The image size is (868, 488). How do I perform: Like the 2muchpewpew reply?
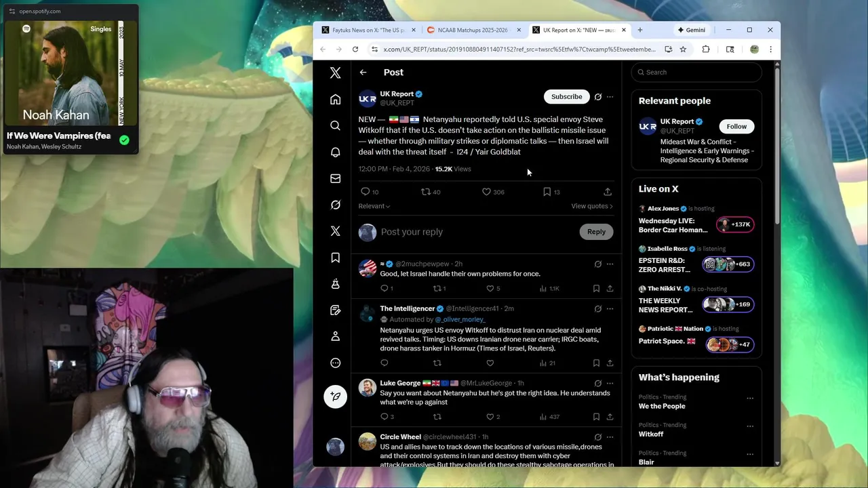click(490, 288)
